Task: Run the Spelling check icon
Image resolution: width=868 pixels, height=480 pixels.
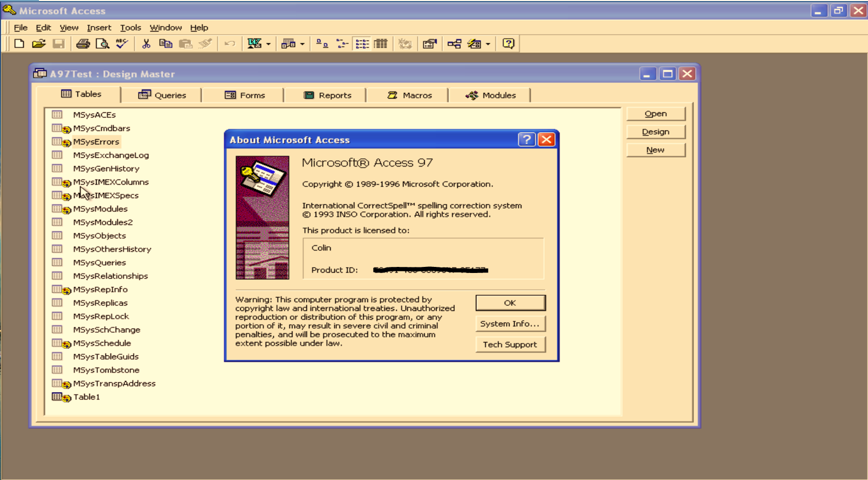Action: (x=122, y=44)
